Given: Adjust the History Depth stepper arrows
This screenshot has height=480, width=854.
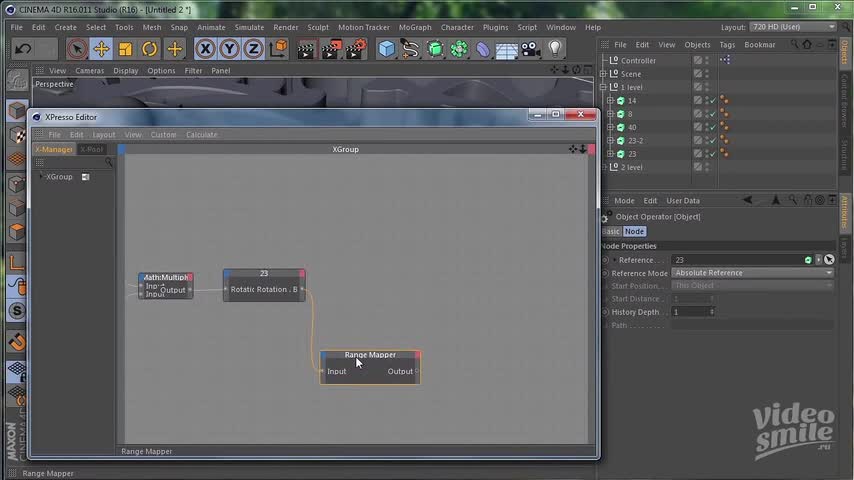Looking at the screenshot, I should (x=712, y=312).
